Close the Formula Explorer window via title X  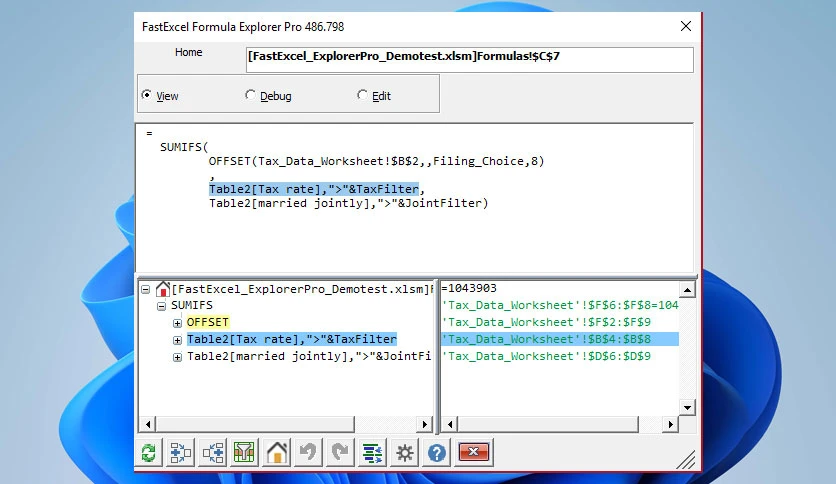(686, 26)
